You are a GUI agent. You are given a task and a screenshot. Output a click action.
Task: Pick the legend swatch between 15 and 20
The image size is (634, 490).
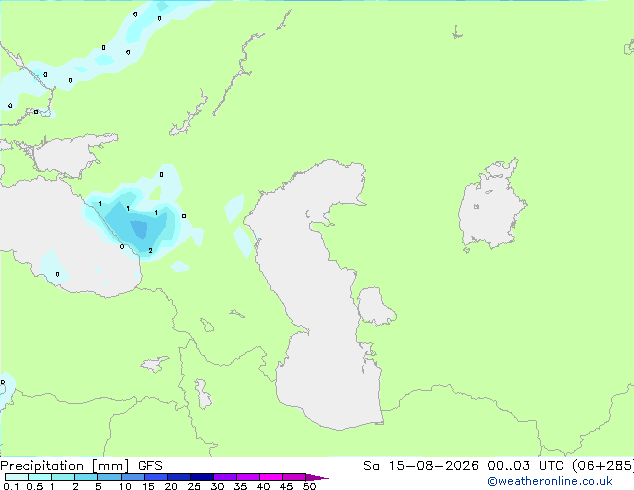(x=156, y=477)
